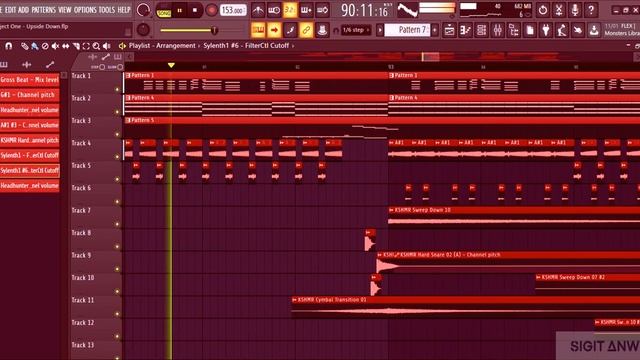Click the one-click recording microphone icon
Screen dimensions: 640x360
[x=575, y=10]
